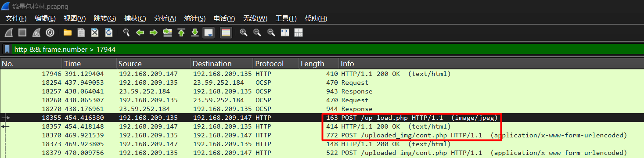Viewport: 644px width, 158px height.
Task: Open the 工具(T) menu
Action: [x=286, y=18]
